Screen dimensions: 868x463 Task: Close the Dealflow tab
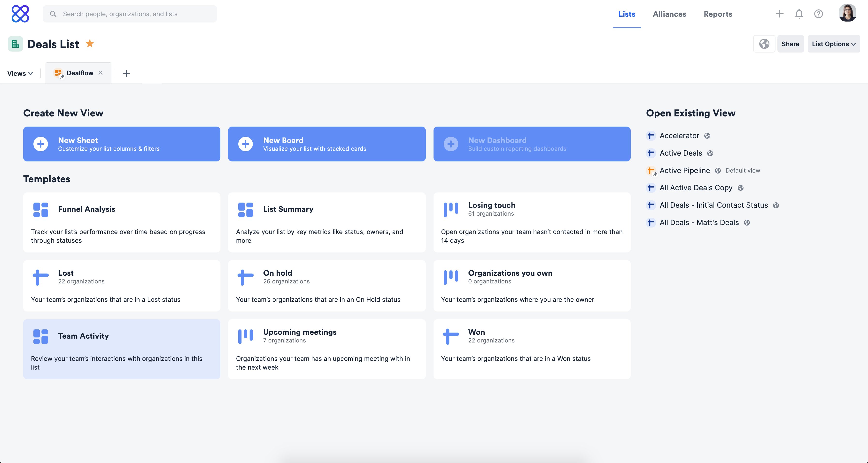tap(101, 73)
